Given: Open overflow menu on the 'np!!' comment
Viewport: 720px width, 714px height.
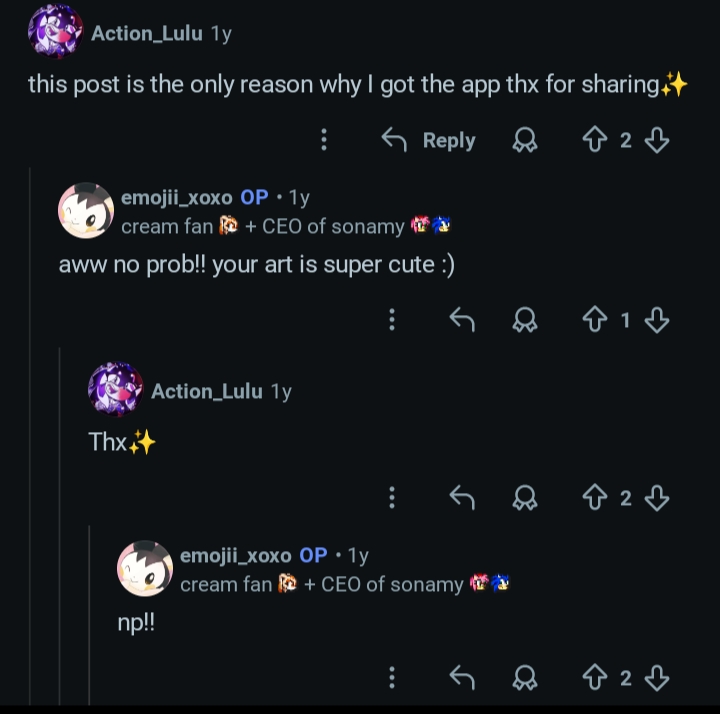Looking at the screenshot, I should 392,678.
